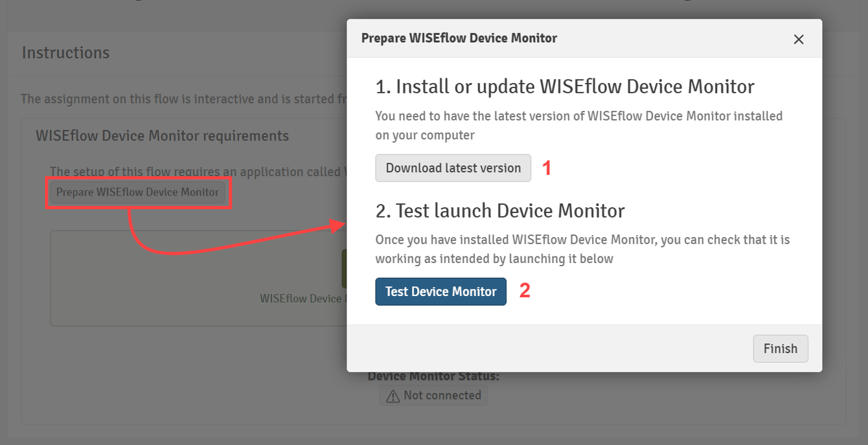Click the interactive assignment instruction text
The width and height of the screenshot is (868, 445).
(181, 98)
